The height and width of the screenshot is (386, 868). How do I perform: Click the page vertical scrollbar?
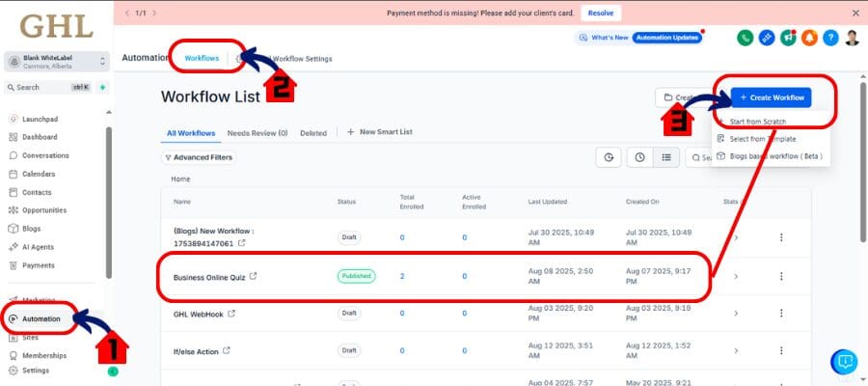863,162
